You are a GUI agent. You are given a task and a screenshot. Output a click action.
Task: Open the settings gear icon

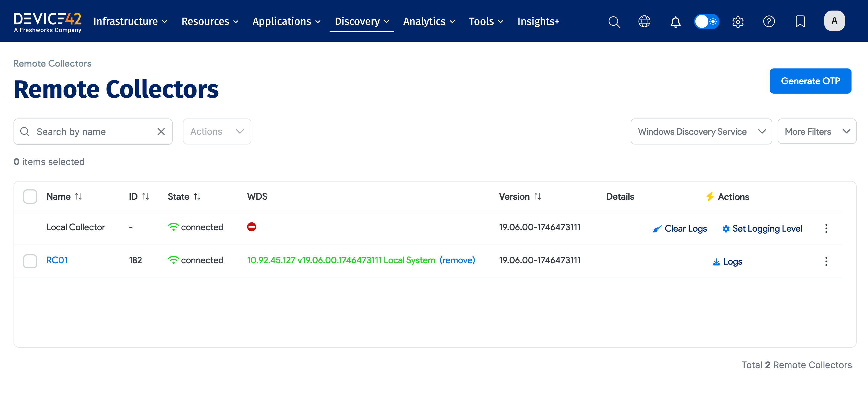[738, 21]
